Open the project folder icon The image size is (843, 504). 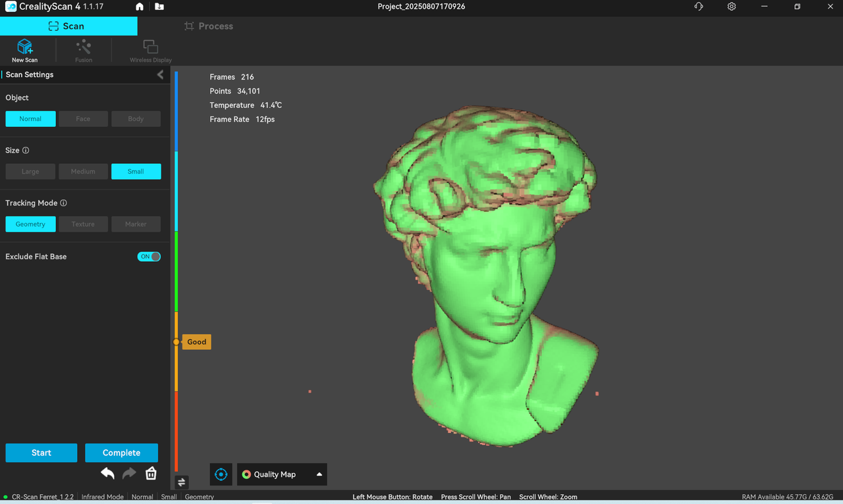pos(159,7)
